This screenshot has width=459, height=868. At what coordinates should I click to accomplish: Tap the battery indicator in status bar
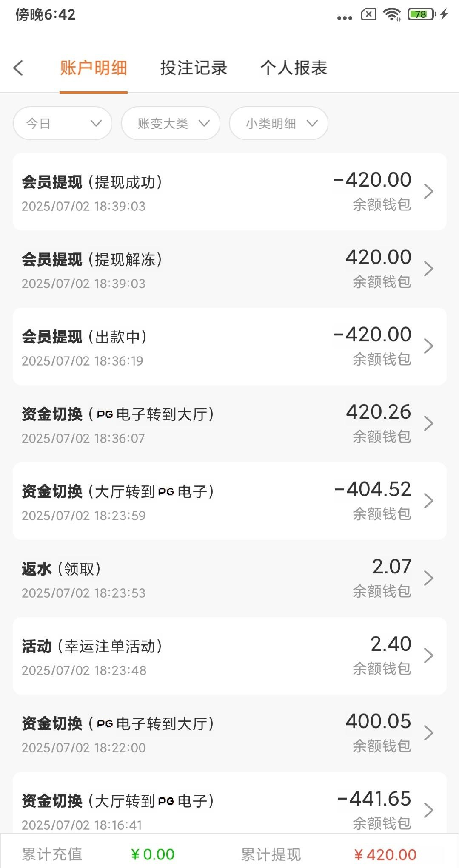422,14
